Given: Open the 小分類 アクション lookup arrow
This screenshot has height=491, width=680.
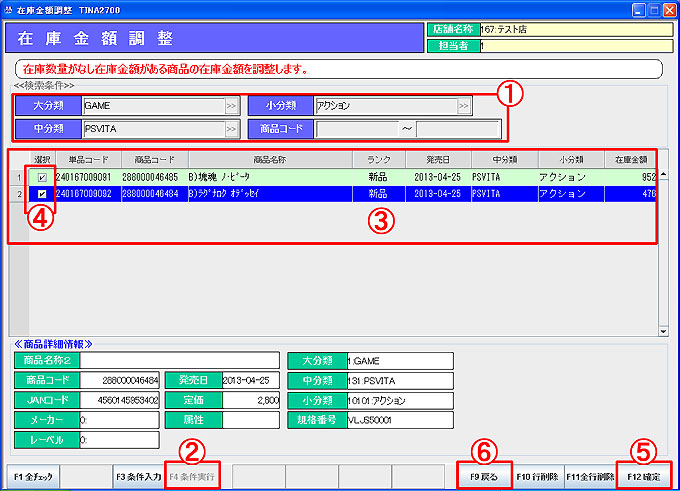Looking at the screenshot, I should tap(463, 104).
